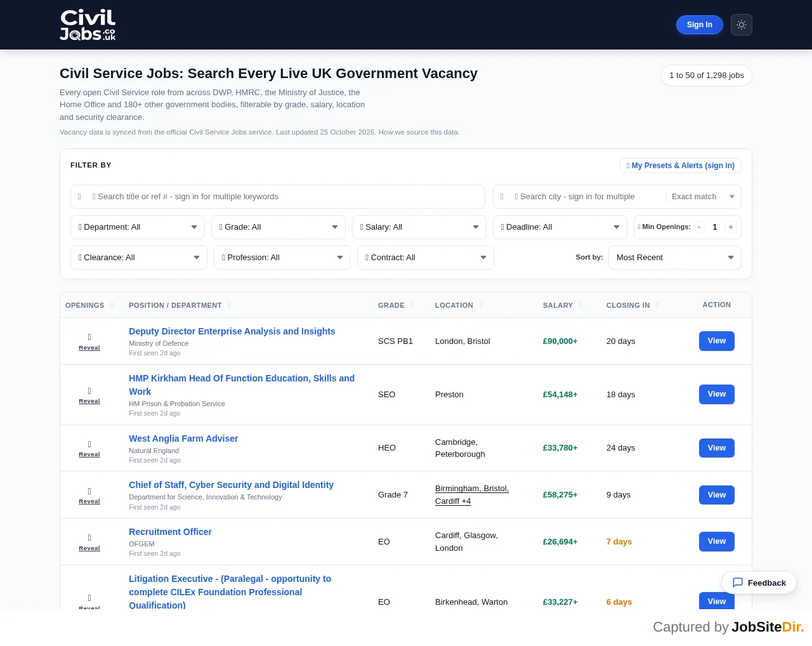Expand the Department filter dropdown
812x646 pixels.
coord(138,227)
